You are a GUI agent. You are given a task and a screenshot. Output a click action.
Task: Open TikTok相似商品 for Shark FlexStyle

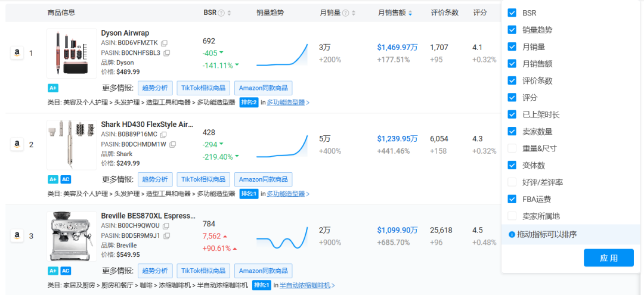[x=203, y=179]
